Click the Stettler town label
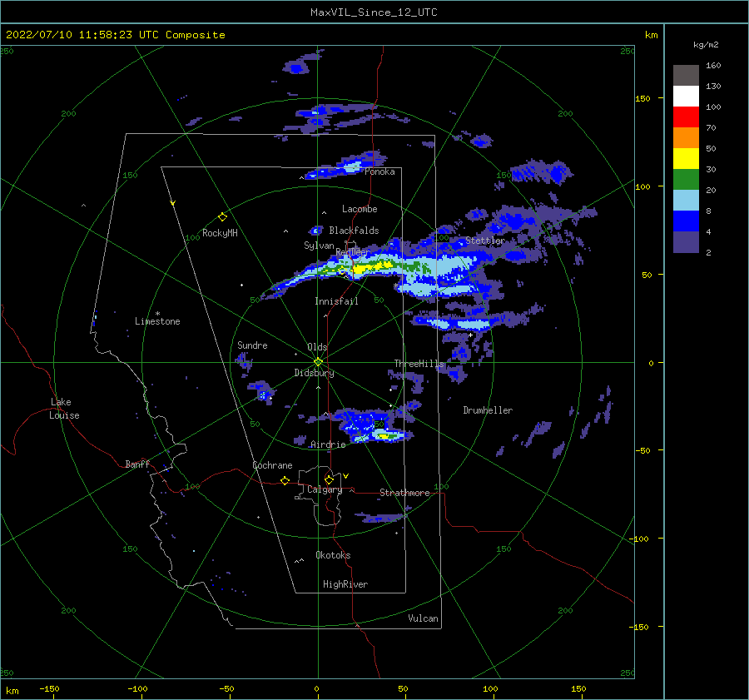The height and width of the screenshot is (700, 749). tap(485, 241)
